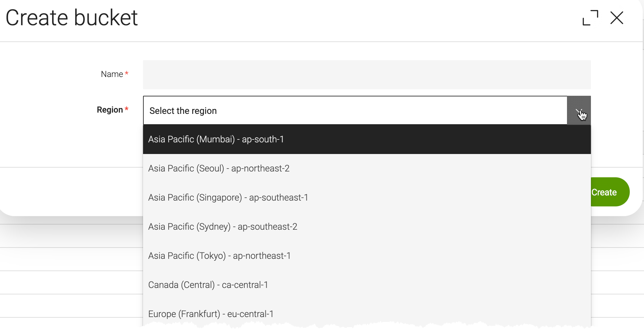
Task: Click the red asterisk beside Name
Action: [x=127, y=74]
